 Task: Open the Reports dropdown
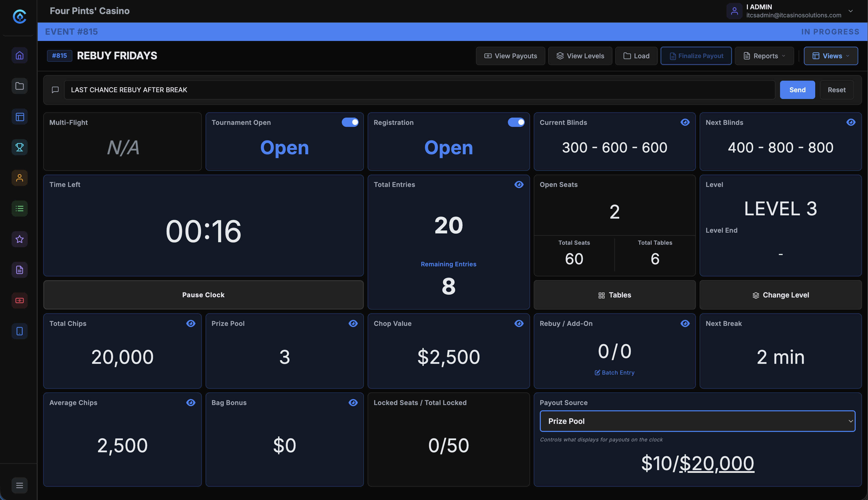click(x=764, y=56)
